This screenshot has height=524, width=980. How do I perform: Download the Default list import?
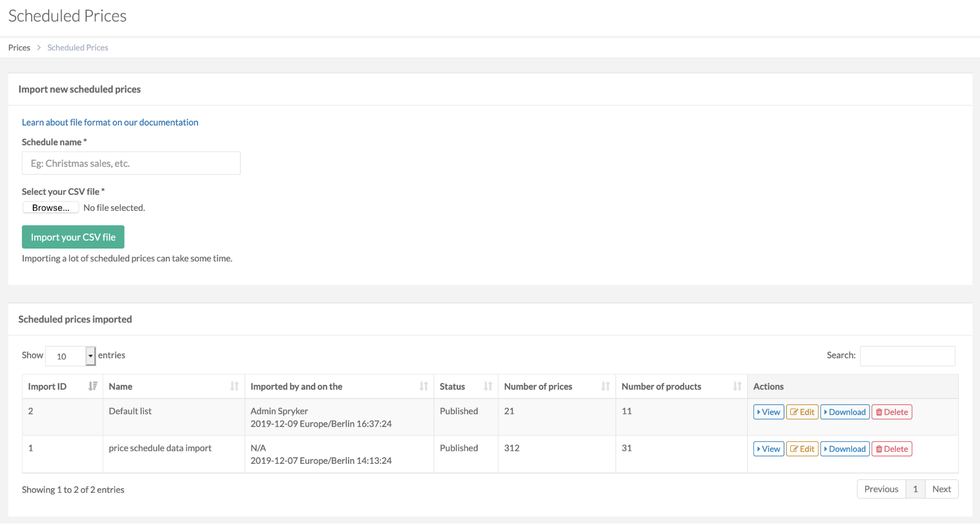(845, 412)
